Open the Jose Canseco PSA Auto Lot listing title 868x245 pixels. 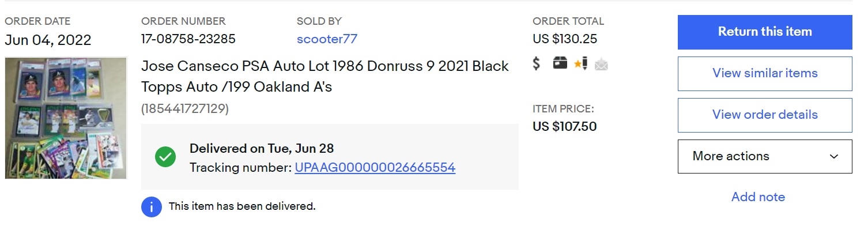point(325,77)
